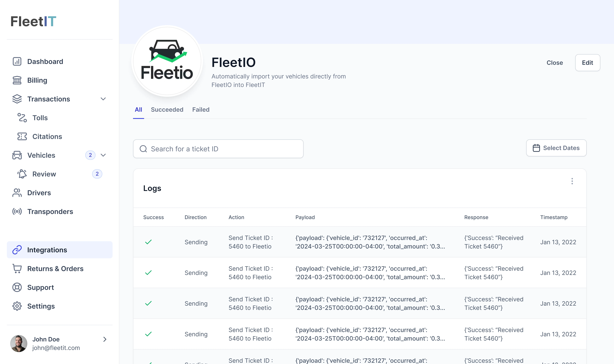Viewport: 614px width, 364px height.
Task: Open Settings page
Action: [60, 306]
